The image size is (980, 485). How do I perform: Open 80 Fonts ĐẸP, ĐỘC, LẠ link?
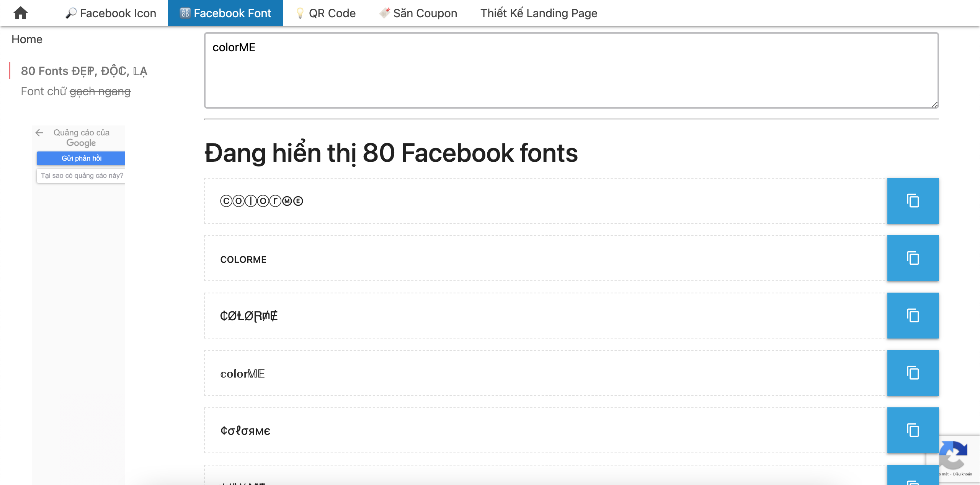coord(84,71)
